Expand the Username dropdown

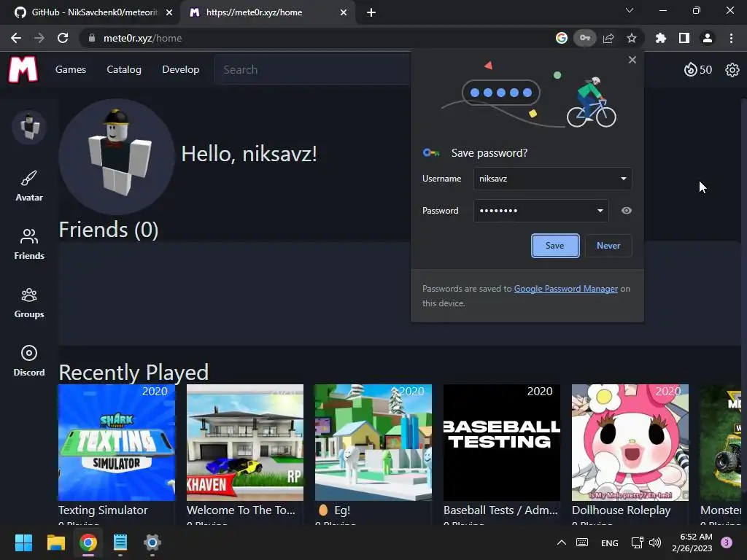(x=623, y=179)
